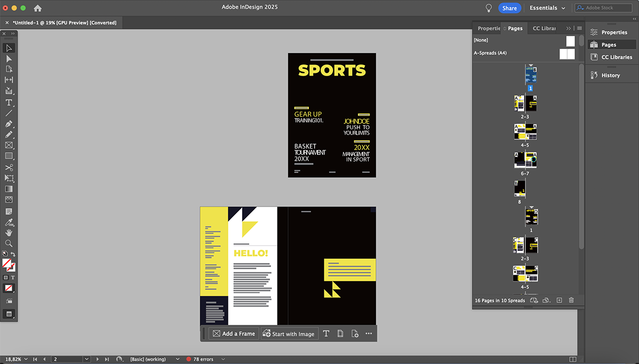The image size is (639, 364).
Task: Select the Type tool in the toolbox
Action: click(x=9, y=102)
